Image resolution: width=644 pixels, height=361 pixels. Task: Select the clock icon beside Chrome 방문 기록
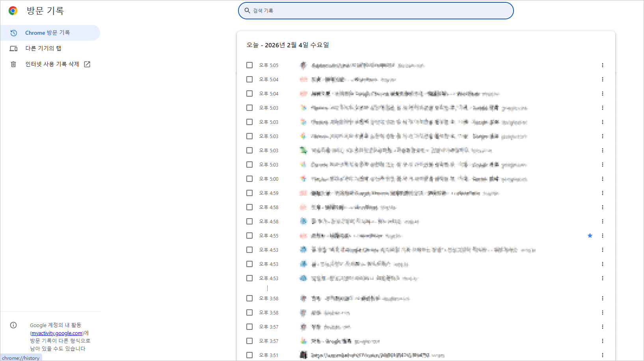pyautogui.click(x=13, y=33)
